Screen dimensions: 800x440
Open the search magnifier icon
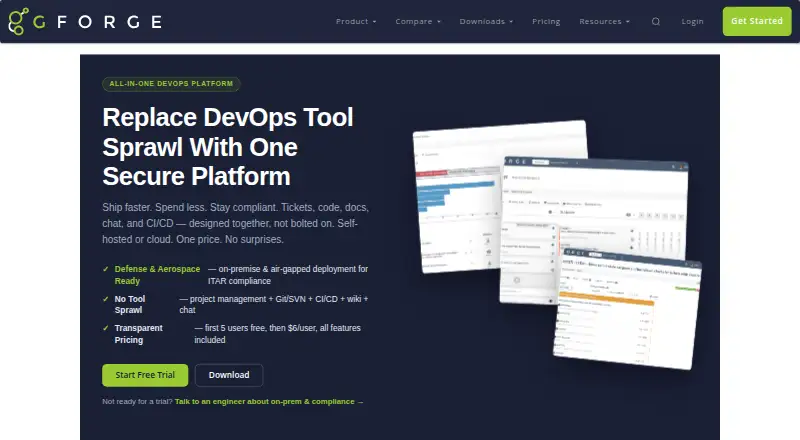tap(656, 21)
